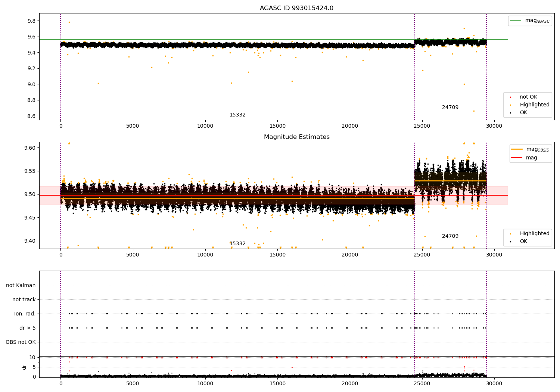560x392 pixels.
Task: Click the 'not Kalman' y-axis label
Action: point(21,285)
